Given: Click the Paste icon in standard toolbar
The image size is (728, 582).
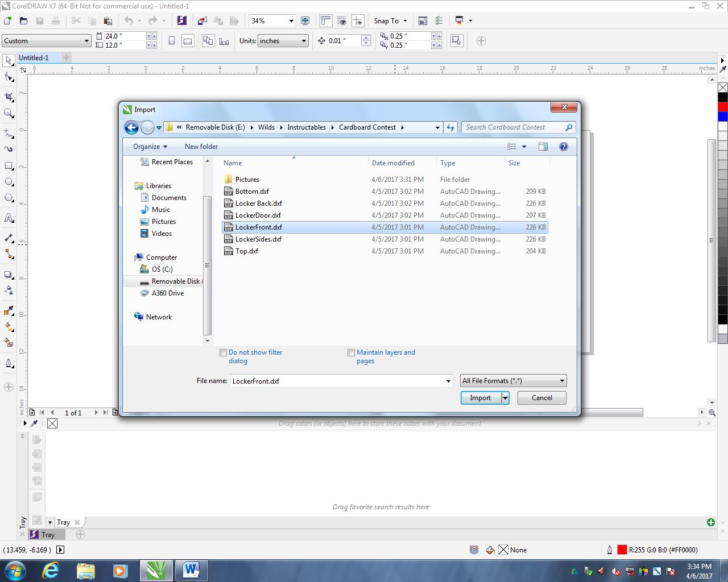Looking at the screenshot, I should (x=108, y=21).
